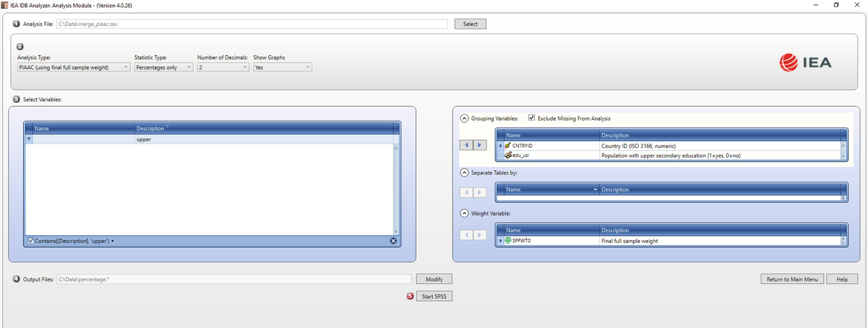Select the SPFWT0 weight variable name
Viewport: 868px width, 328px height.
[x=522, y=241]
